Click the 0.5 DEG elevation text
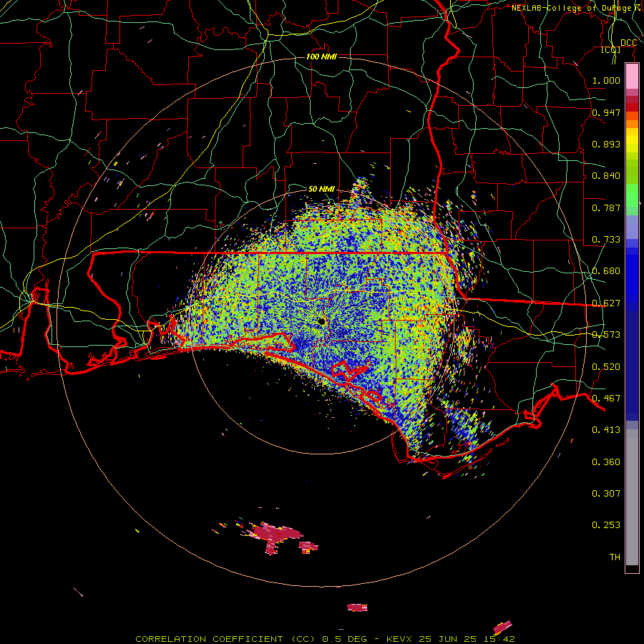The height and width of the screenshot is (644, 644). coord(344,639)
